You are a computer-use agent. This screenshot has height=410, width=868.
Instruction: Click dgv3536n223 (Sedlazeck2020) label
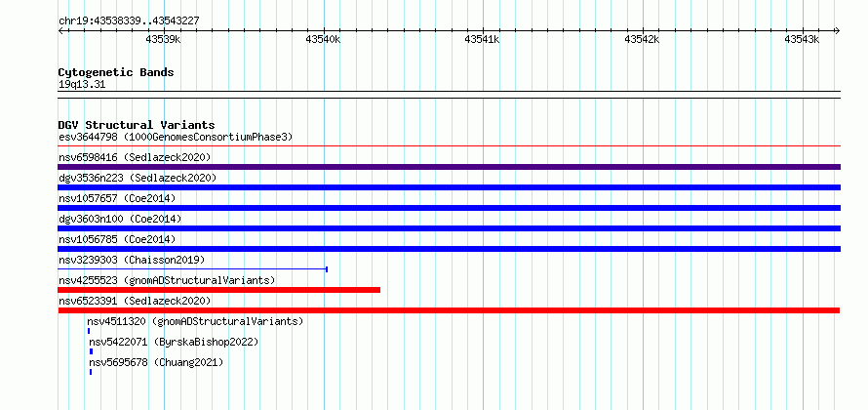(138, 178)
